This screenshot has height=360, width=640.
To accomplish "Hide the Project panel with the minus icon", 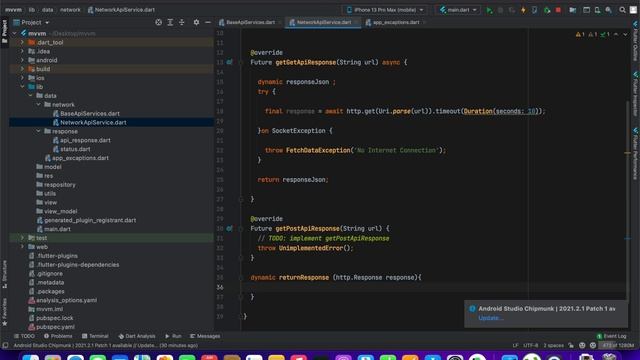I will (208, 22).
